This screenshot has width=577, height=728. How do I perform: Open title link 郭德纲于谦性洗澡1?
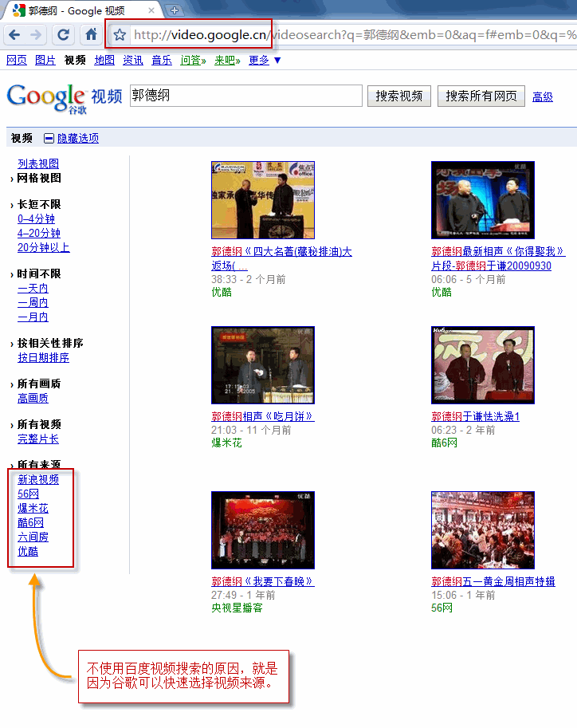pos(475,416)
